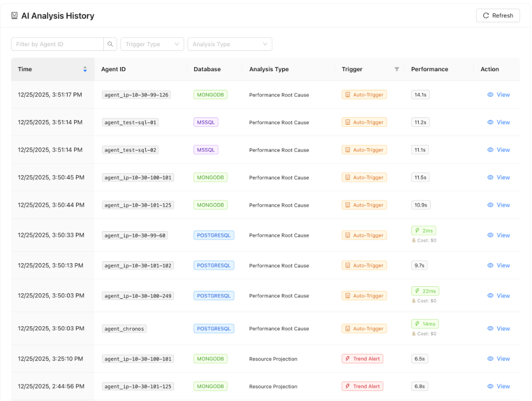532x401 pixels.
Task: Toggle the Trigger column filter
Action: pyautogui.click(x=396, y=69)
